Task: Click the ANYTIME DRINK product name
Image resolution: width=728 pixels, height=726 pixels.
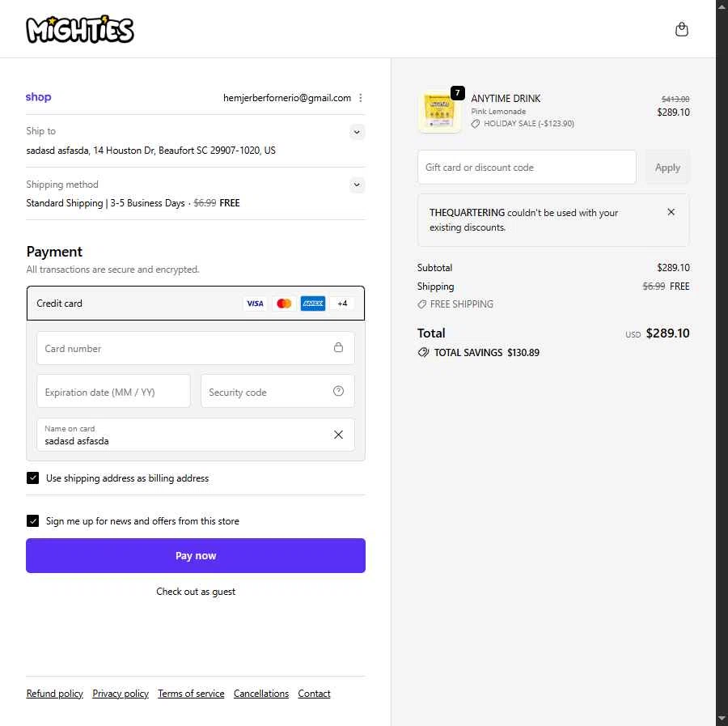Action: (x=506, y=99)
